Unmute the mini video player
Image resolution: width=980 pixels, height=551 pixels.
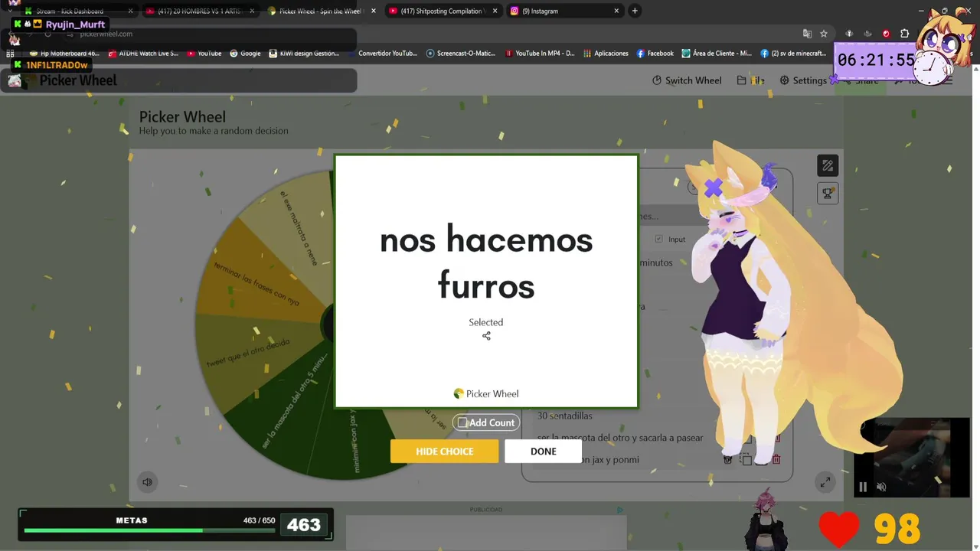click(x=881, y=487)
